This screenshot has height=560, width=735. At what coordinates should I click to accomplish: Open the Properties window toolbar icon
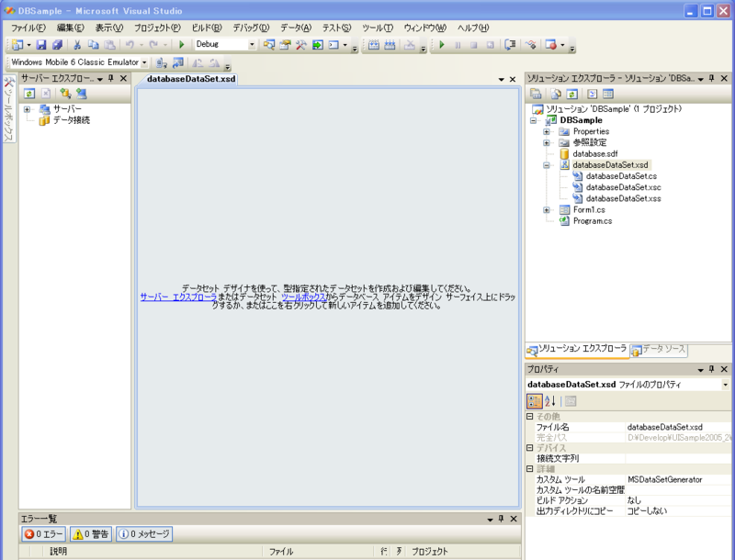click(x=285, y=45)
